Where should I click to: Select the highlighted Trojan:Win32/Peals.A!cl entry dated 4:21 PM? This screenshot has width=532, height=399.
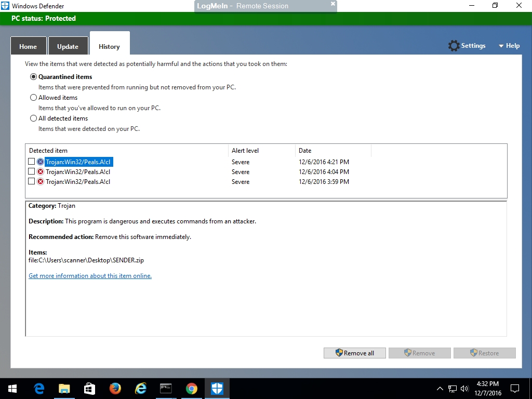[x=78, y=162]
